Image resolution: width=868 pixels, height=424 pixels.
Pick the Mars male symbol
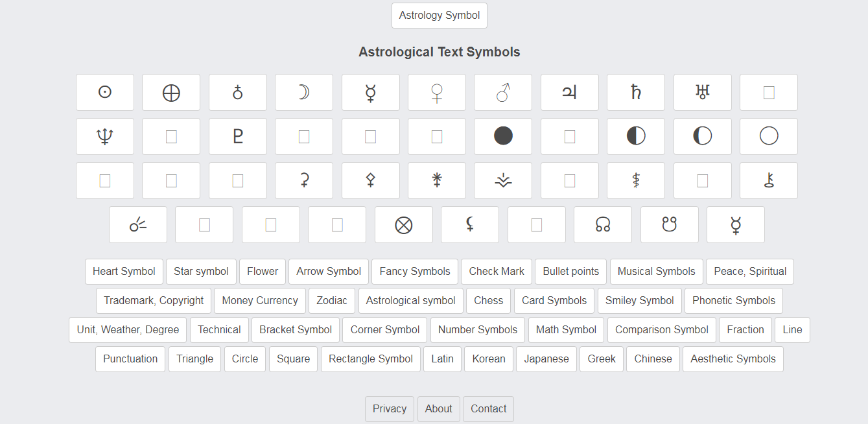503,92
